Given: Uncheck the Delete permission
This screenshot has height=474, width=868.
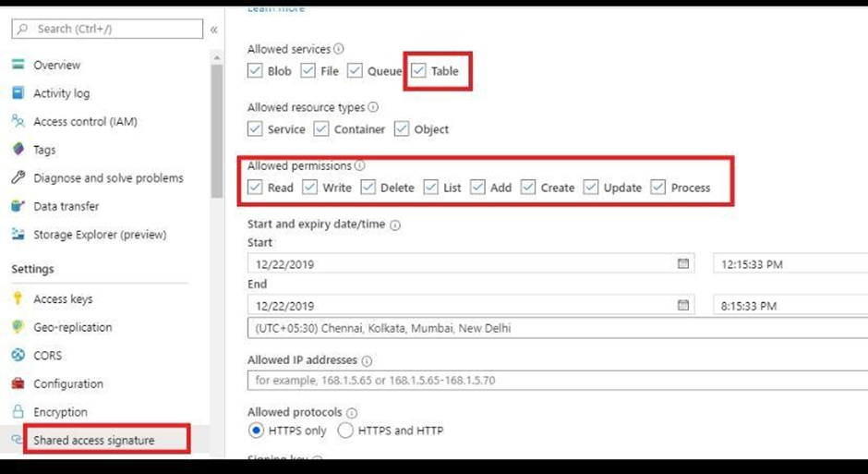Looking at the screenshot, I should (368, 188).
